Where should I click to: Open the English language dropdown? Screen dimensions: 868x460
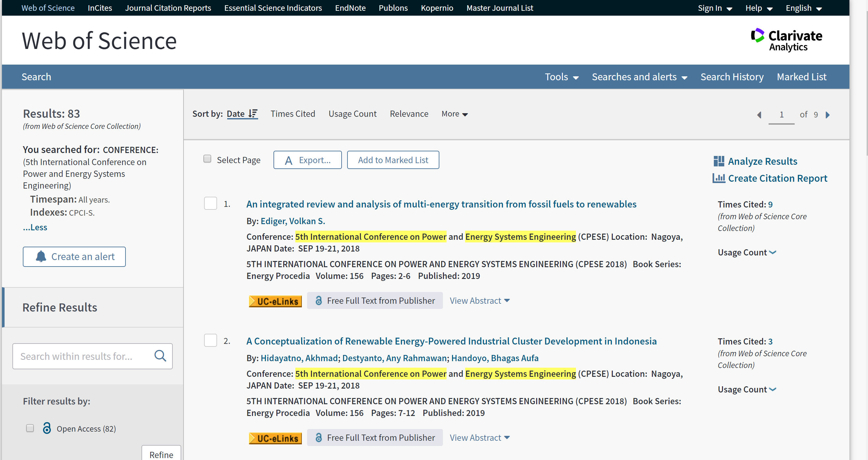pyautogui.click(x=804, y=8)
